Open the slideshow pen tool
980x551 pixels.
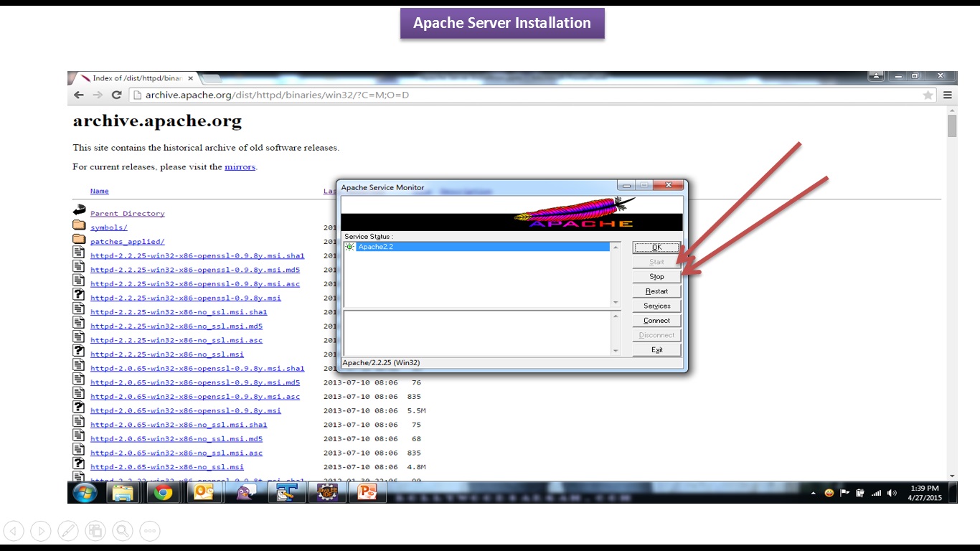click(x=68, y=531)
